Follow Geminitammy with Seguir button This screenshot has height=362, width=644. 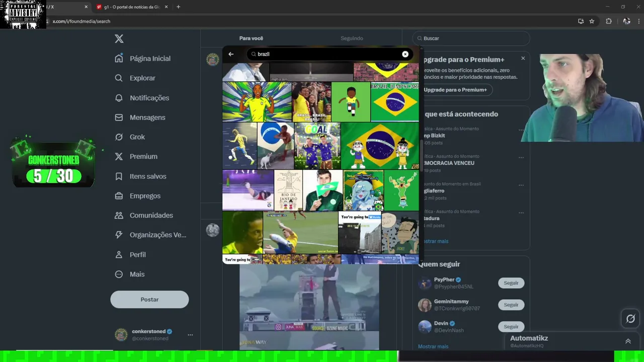coord(511,305)
